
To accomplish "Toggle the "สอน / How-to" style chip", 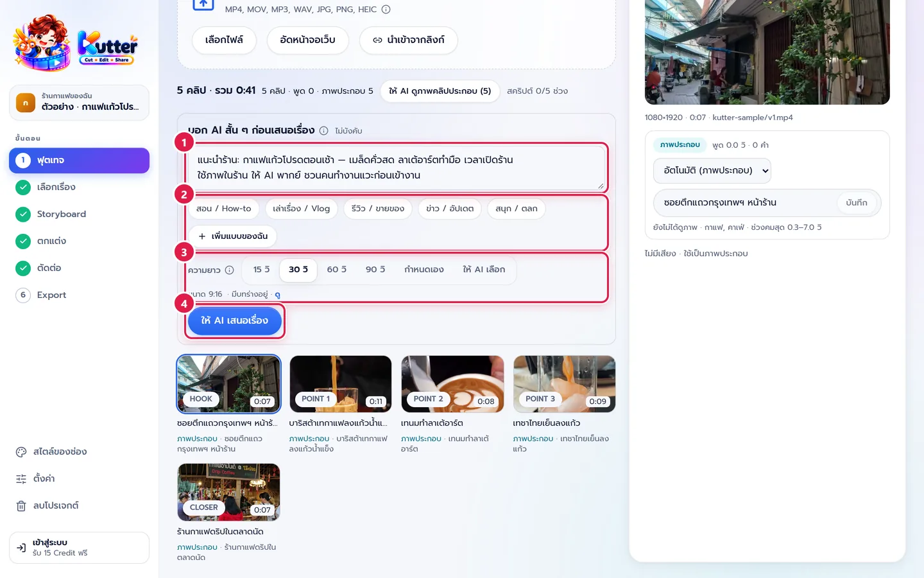I will [x=224, y=209].
